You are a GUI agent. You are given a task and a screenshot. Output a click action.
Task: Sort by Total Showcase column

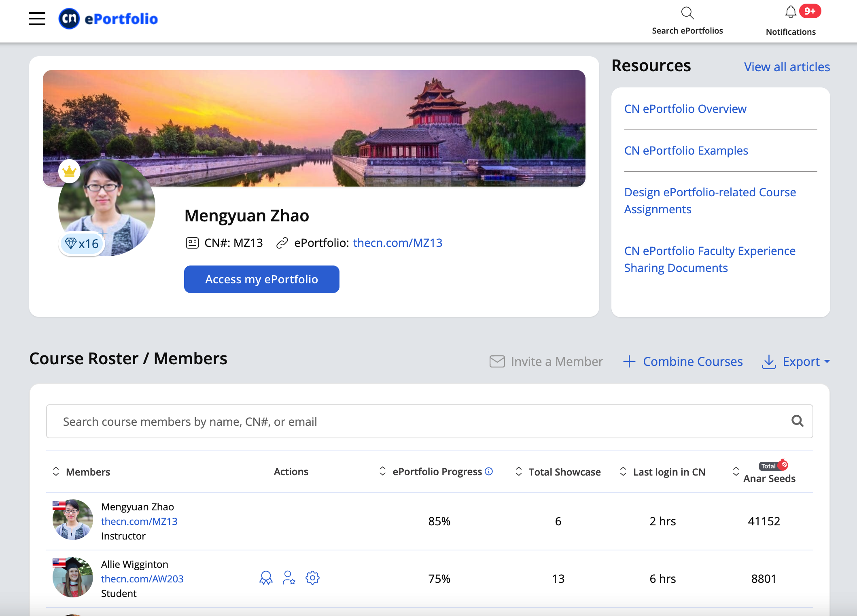pos(518,472)
